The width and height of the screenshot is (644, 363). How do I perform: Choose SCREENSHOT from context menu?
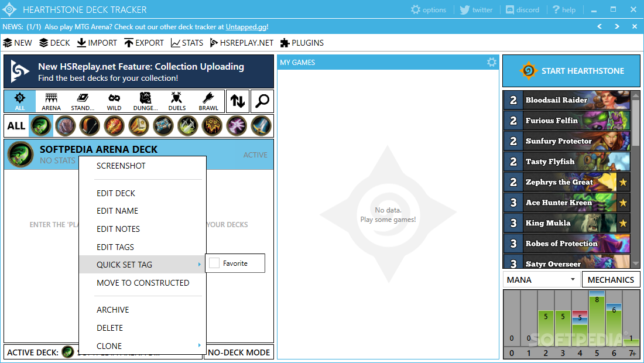(142, 166)
